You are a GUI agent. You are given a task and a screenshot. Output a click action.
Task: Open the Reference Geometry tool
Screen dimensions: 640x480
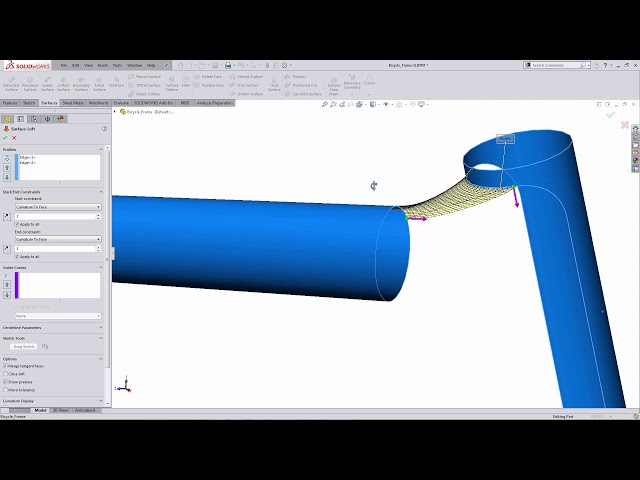pyautogui.click(x=352, y=83)
